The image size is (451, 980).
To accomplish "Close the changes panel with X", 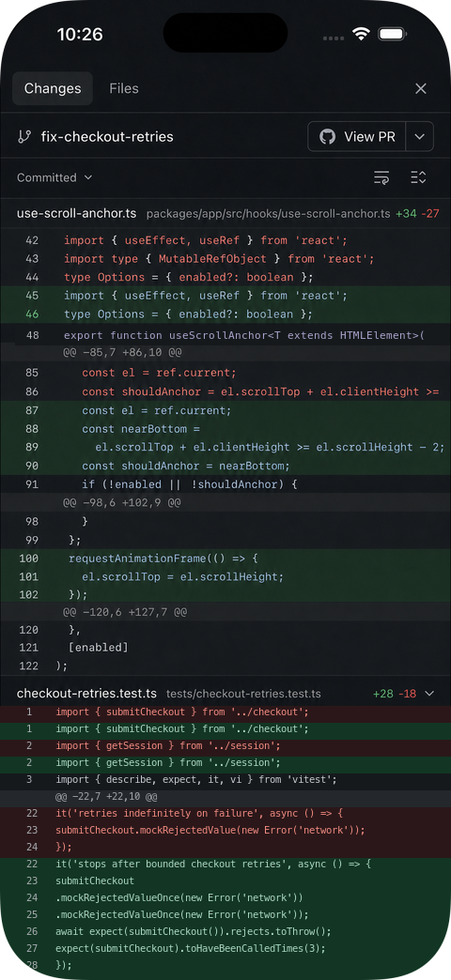I will click(421, 89).
